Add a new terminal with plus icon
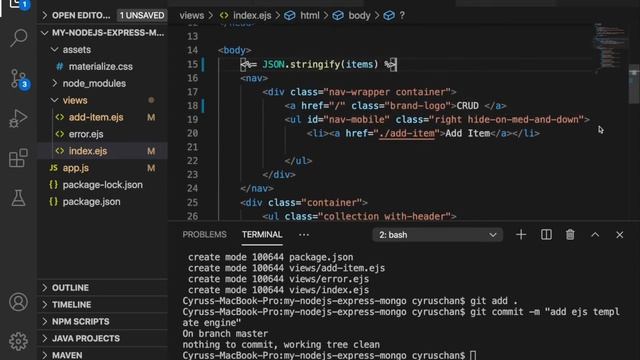Image resolution: width=640 pixels, height=360 pixels. [521, 235]
